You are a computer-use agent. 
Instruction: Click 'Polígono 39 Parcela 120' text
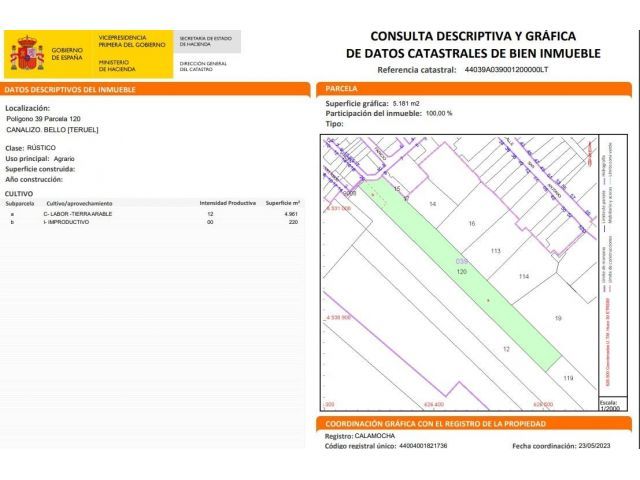43,119
